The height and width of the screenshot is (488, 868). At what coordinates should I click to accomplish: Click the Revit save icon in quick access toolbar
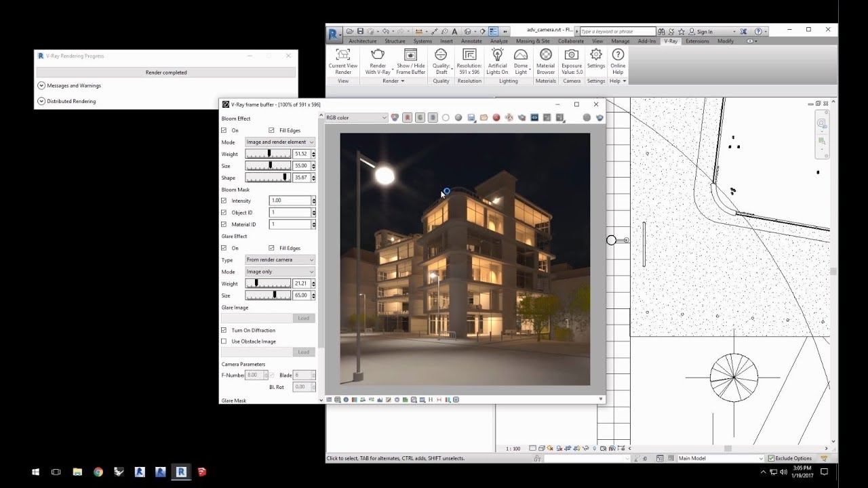pos(360,31)
